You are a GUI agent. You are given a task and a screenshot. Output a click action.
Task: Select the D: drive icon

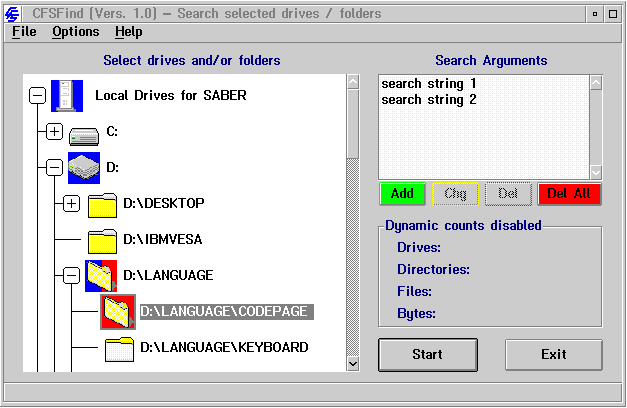(84, 168)
